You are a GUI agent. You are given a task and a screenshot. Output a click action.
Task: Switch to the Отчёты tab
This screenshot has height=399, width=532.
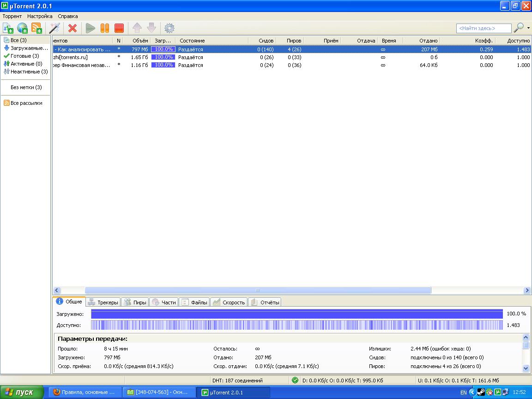coord(265,302)
